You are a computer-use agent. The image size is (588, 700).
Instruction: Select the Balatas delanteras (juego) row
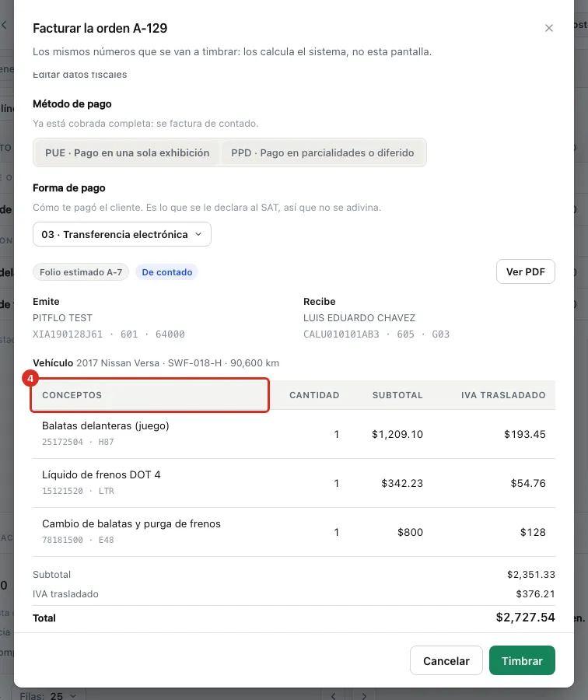[x=294, y=434]
